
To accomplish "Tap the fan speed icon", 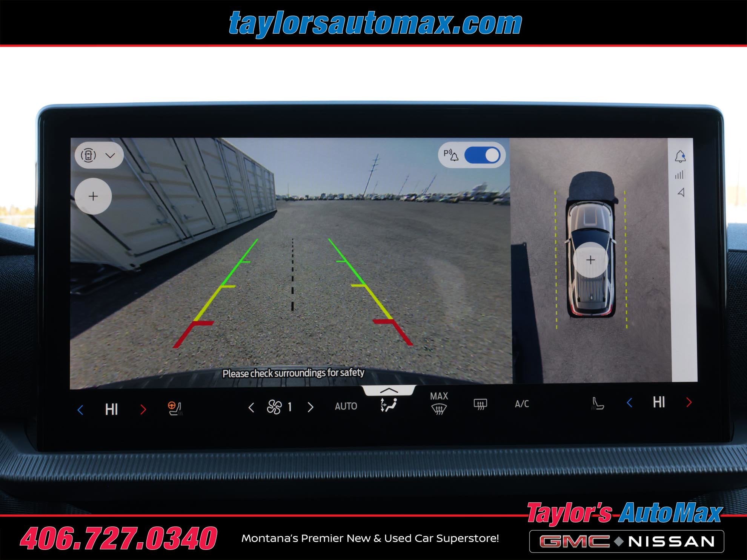I will pos(274,407).
